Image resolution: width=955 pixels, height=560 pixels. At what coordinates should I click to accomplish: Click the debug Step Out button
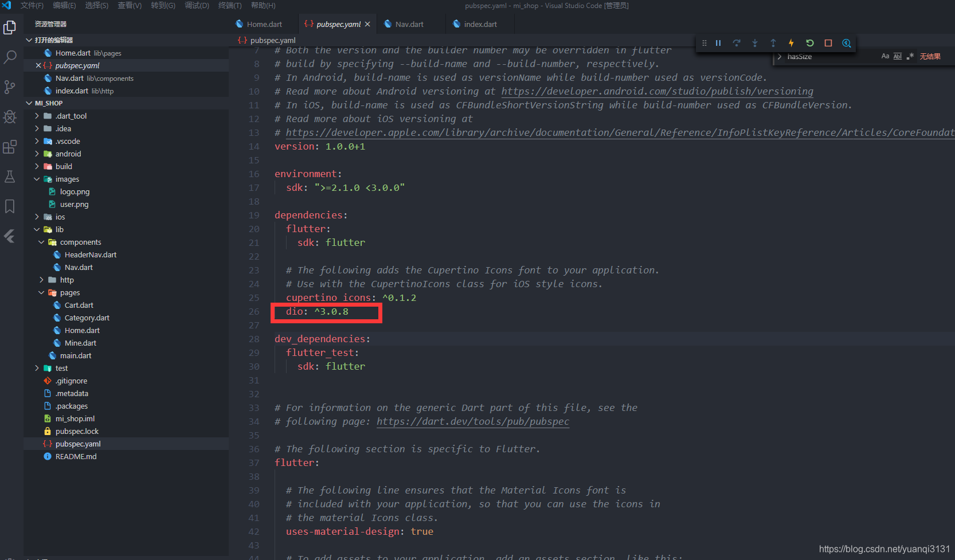[x=773, y=43]
